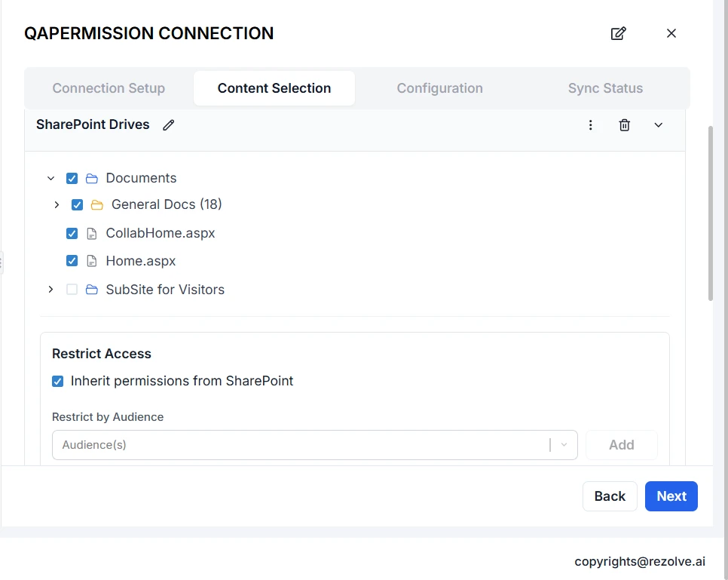Click the CollabHome.aspx file icon

tap(92, 234)
